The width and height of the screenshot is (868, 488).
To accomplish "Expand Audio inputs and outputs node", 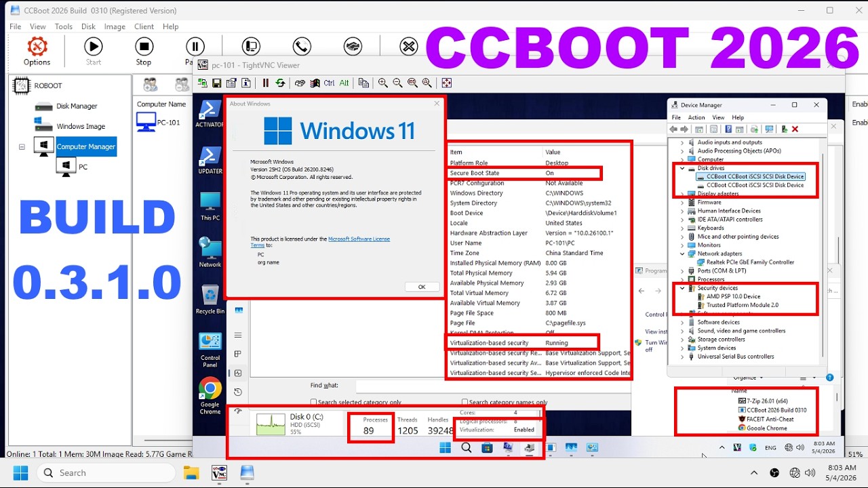I will click(x=682, y=142).
